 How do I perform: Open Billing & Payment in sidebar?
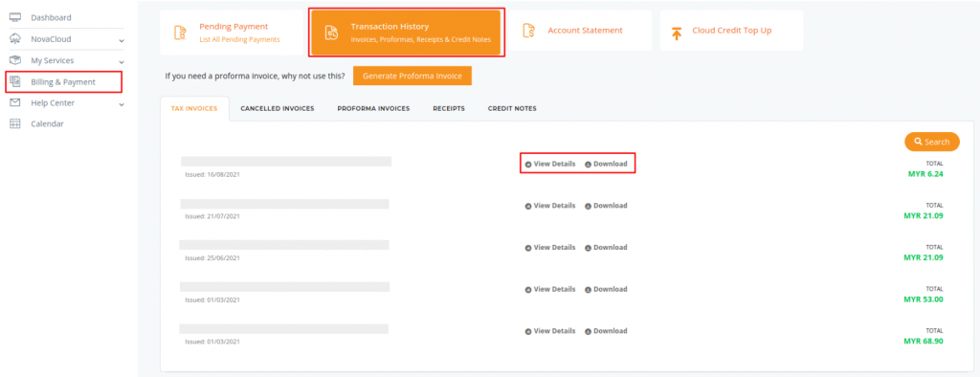coord(63,82)
